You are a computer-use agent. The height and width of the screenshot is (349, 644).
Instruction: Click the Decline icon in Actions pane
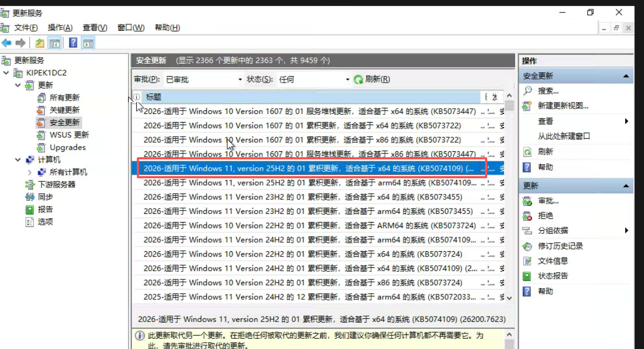[x=527, y=216]
